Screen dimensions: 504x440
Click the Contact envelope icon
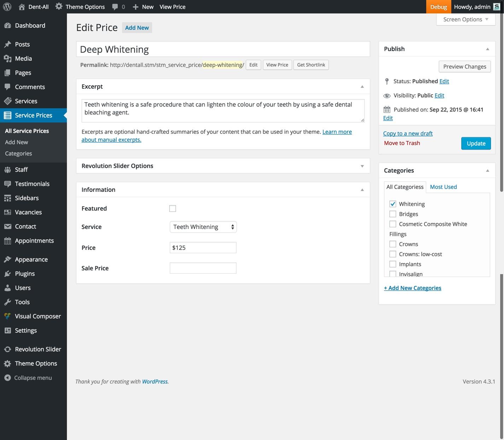[7, 226]
